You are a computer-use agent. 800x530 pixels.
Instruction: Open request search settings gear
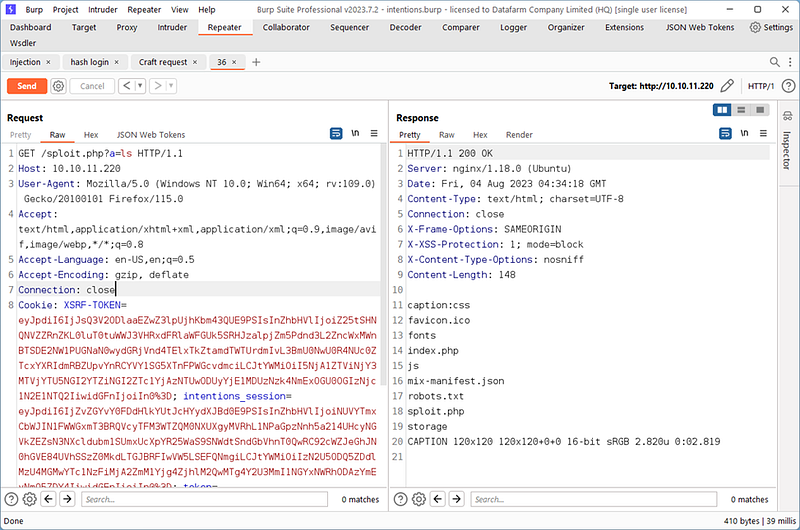click(30, 499)
